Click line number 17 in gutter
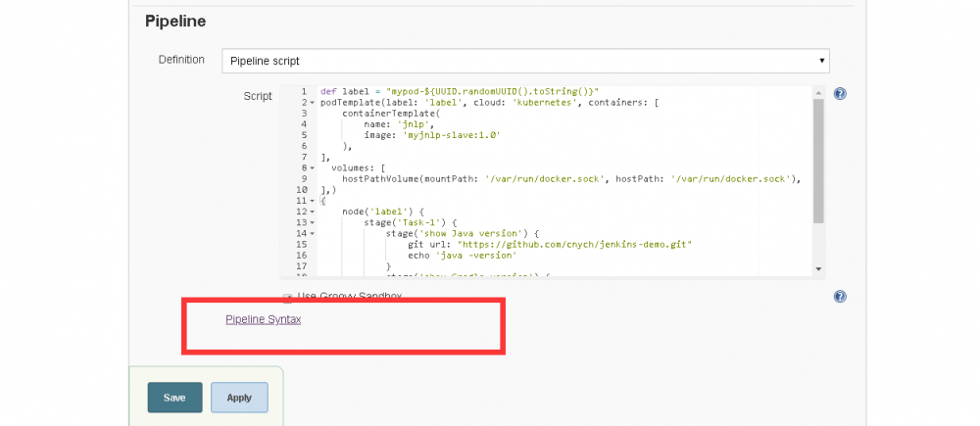The height and width of the screenshot is (426, 980). (302, 266)
